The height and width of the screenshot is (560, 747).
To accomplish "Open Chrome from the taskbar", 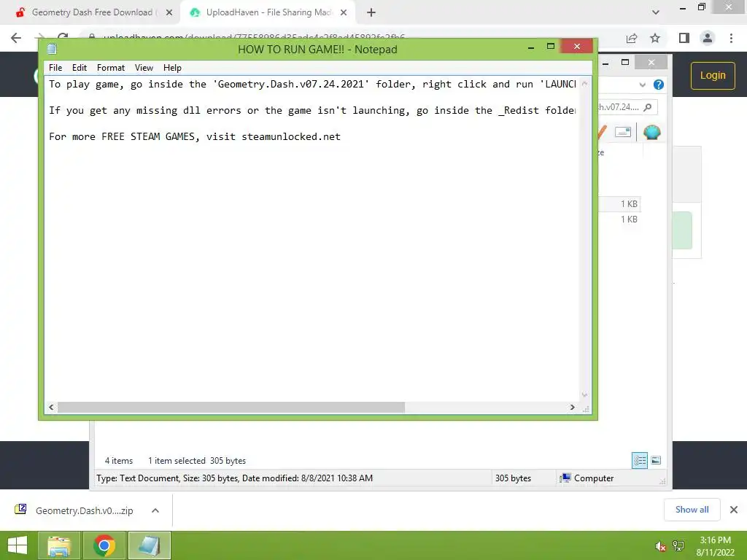I will pyautogui.click(x=104, y=545).
